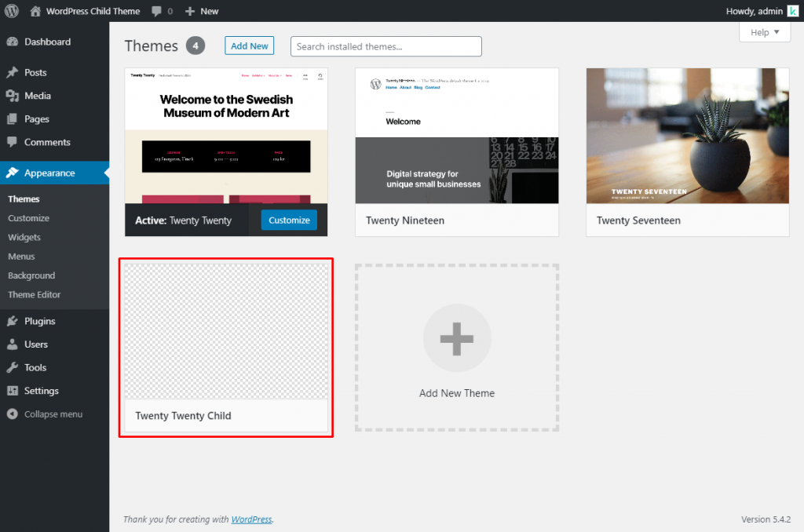The width and height of the screenshot is (804, 532).
Task: Click the Collapse menu arrow icon
Action: point(13,414)
